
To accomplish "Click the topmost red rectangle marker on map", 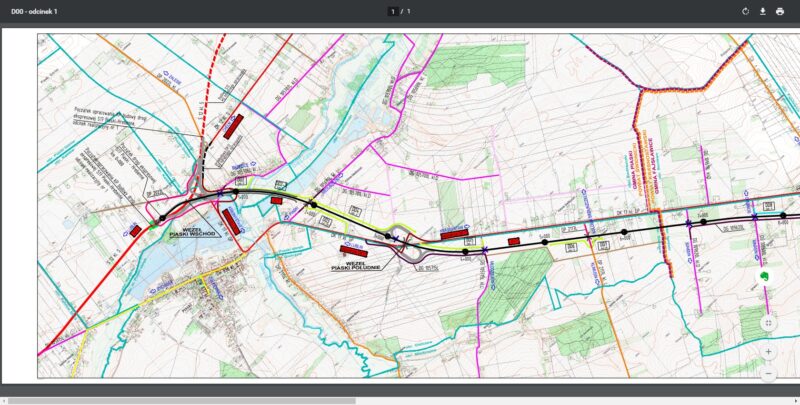I will pos(236,125).
